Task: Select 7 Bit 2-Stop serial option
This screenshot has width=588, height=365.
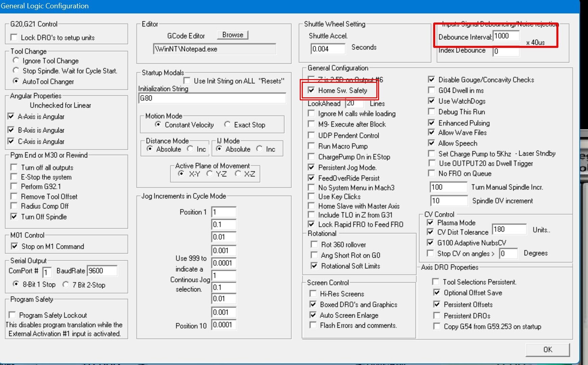Action: tap(66, 285)
